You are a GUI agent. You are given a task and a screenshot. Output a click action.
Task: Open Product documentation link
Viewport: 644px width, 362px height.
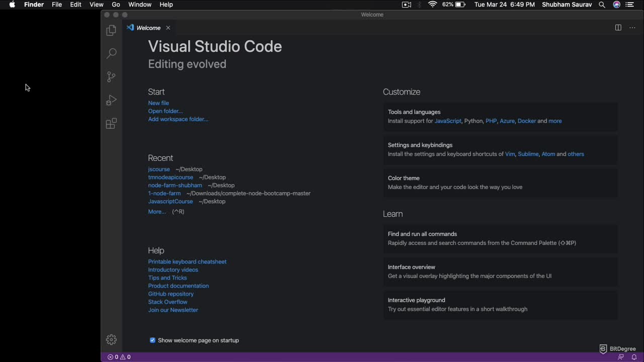coord(179,286)
